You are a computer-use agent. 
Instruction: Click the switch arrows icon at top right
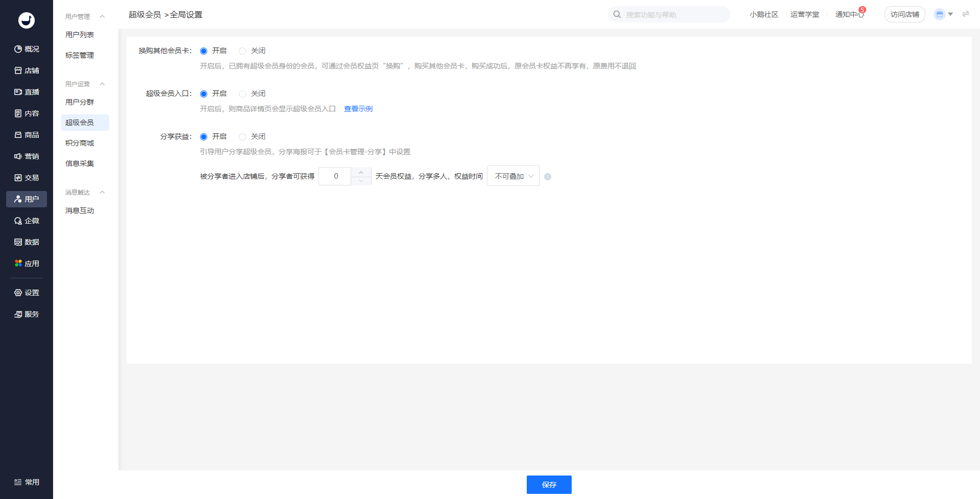pos(966,14)
